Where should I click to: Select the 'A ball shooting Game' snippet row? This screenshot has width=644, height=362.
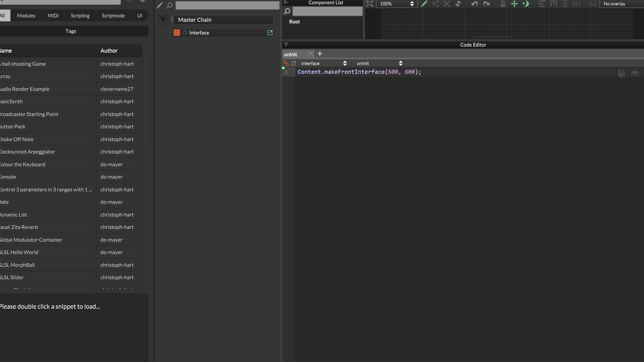71,64
